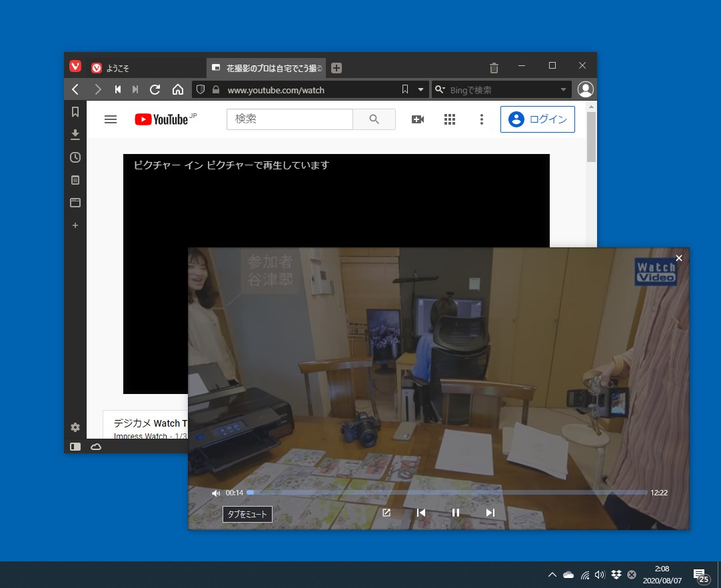721x588 pixels.
Task: Pause the video in the PiP player
Action: (456, 513)
